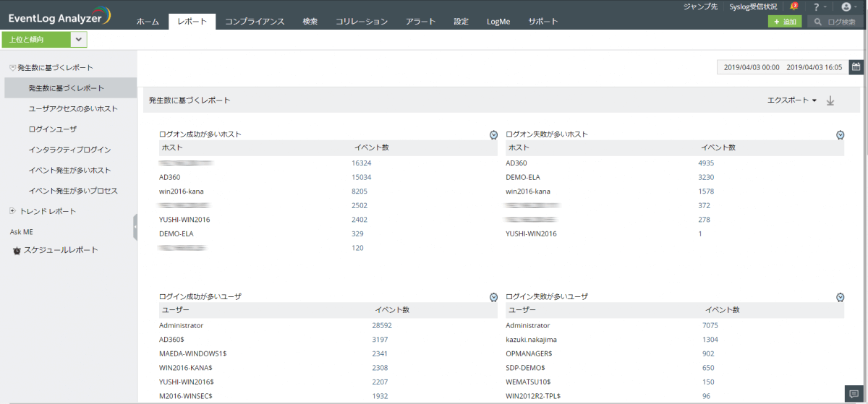Click the download arrow beside エクスポート
The width and height of the screenshot is (868, 404).
tap(830, 101)
